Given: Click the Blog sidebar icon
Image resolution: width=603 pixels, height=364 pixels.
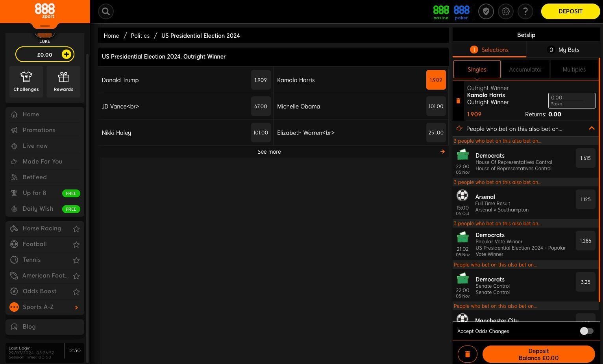Looking at the screenshot, I should [x=14, y=327].
